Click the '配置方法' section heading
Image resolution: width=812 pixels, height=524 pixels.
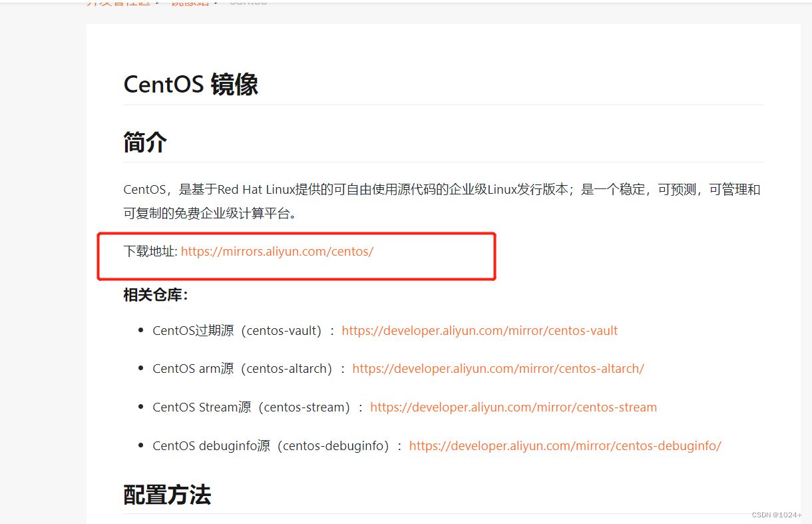coord(167,494)
